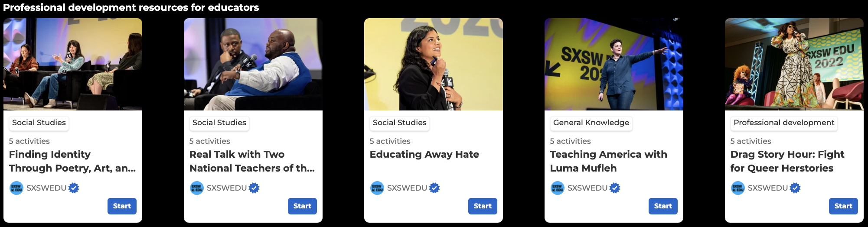Start Drag Story Hour course
Screen dimensions: 868x227
[843, 206]
